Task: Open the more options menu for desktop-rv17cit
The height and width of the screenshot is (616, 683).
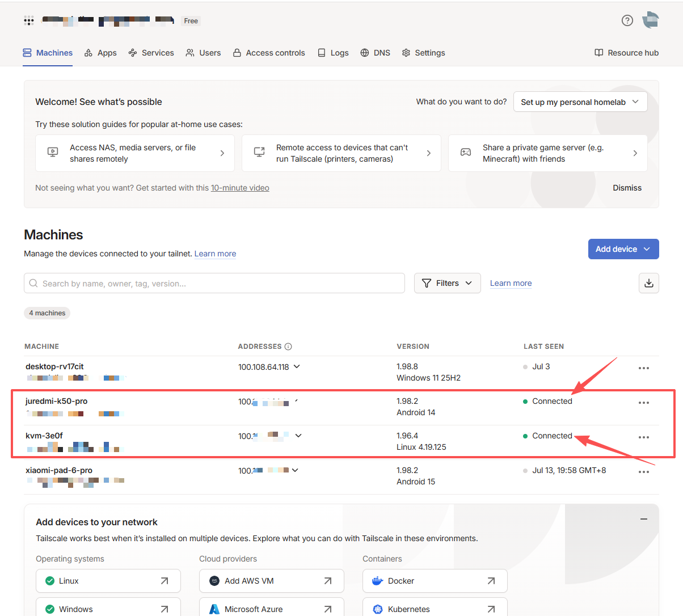Action: point(644,368)
